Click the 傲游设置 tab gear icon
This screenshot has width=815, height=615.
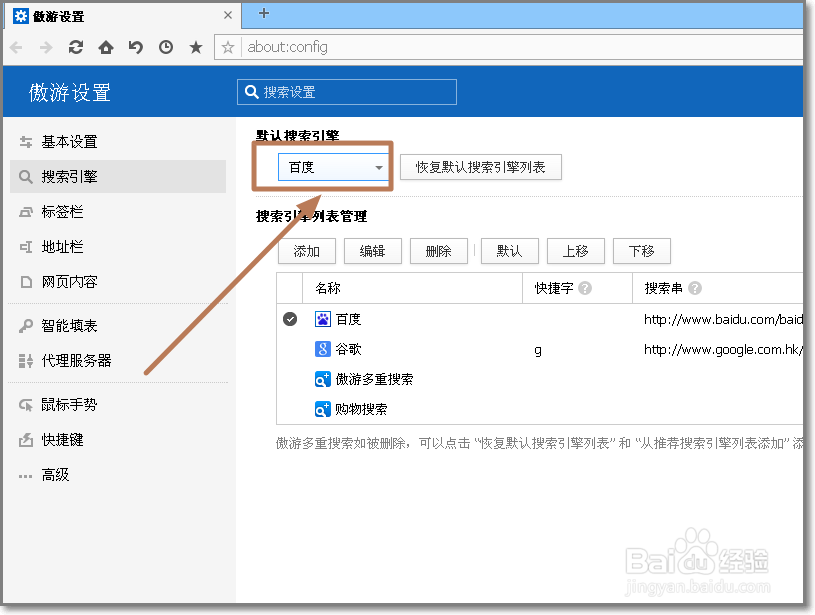click(20, 16)
